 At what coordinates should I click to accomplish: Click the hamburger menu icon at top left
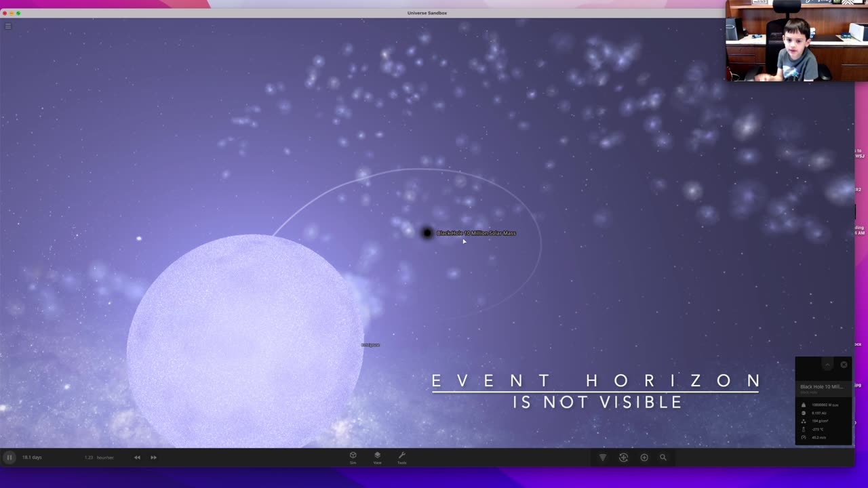coord(8,26)
